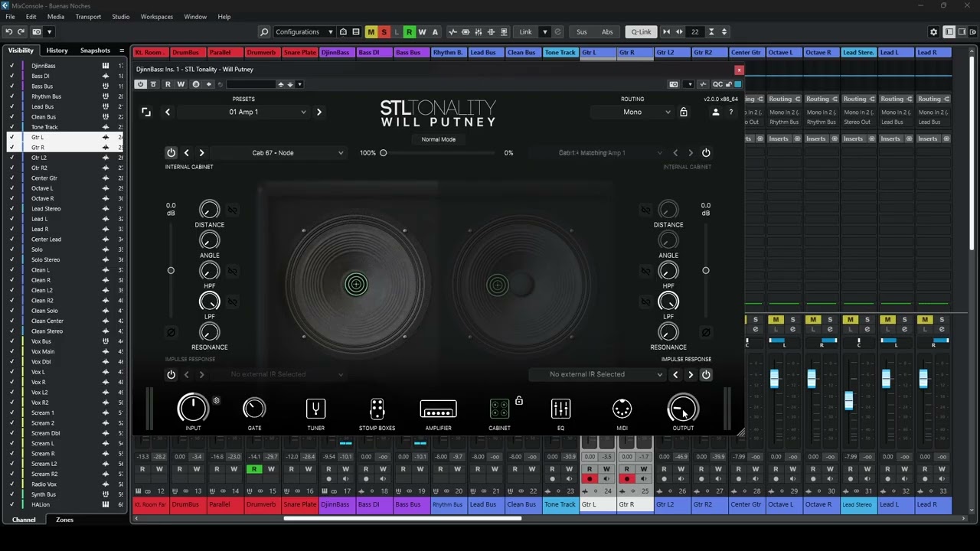Click the plugin resize corners icon
The width and height of the screenshot is (980, 551).
coord(146,112)
